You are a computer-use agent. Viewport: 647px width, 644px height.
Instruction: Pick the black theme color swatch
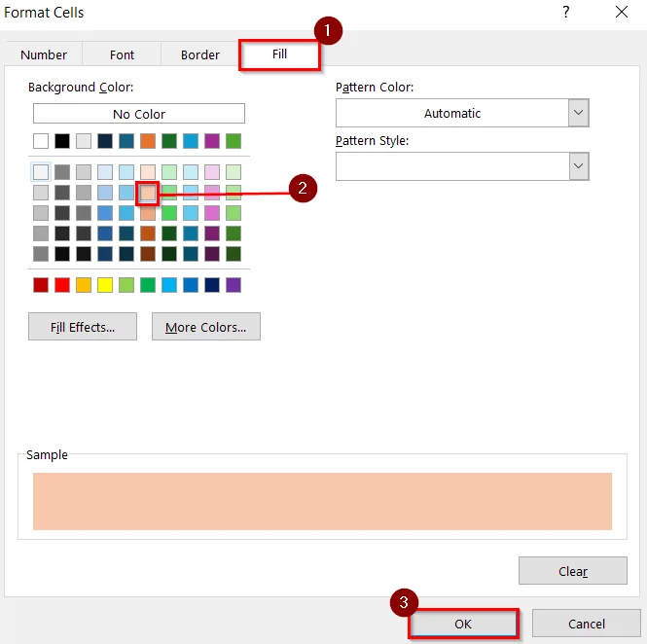point(62,141)
